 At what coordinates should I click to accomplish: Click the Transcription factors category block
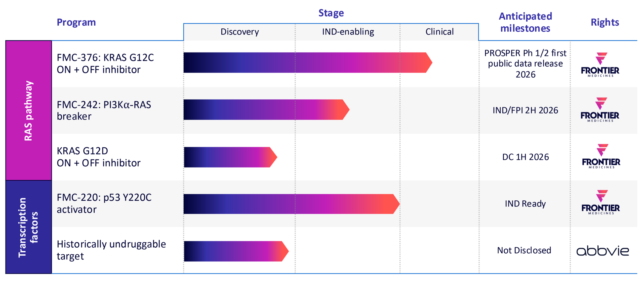tap(28, 227)
